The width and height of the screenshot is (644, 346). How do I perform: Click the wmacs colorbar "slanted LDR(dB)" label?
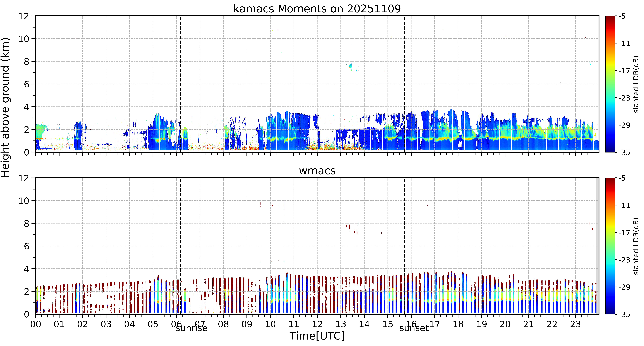coord(636,246)
